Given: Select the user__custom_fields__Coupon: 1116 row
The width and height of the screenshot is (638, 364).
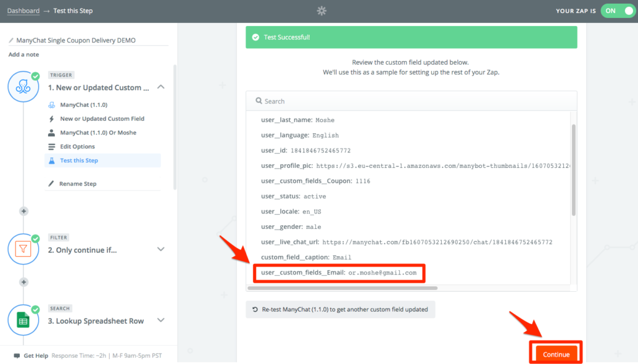Looking at the screenshot, I should click(316, 181).
